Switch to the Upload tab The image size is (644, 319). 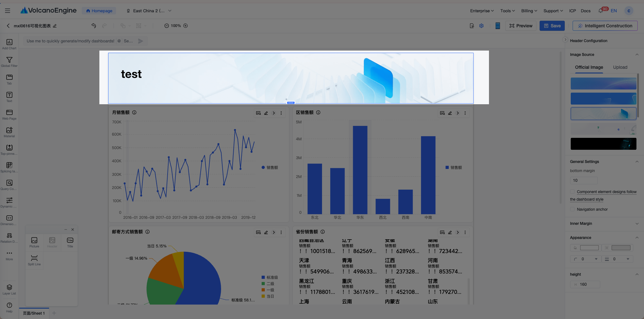point(620,67)
